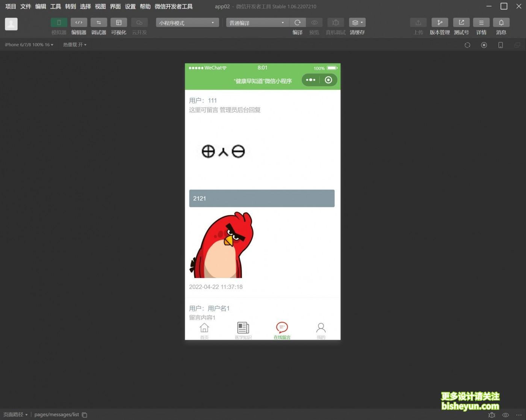Click the real device debug bug icon

tap(336, 23)
